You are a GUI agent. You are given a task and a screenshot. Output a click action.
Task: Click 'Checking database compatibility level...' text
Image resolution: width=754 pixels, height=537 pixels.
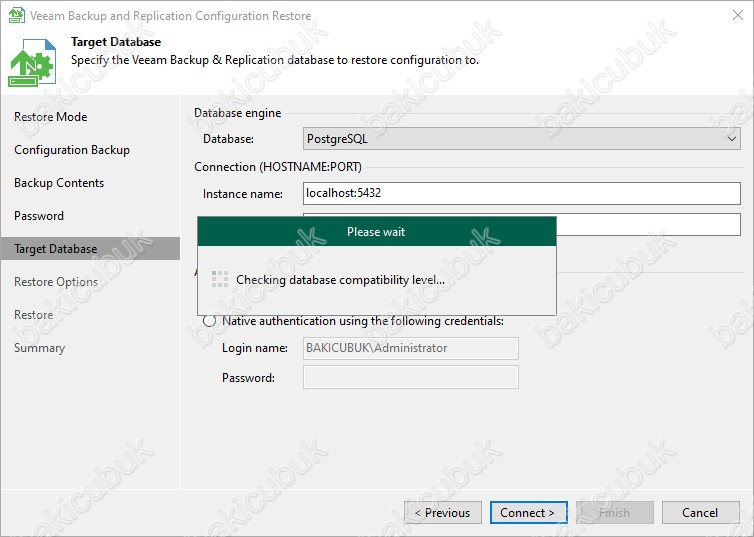tap(340, 280)
